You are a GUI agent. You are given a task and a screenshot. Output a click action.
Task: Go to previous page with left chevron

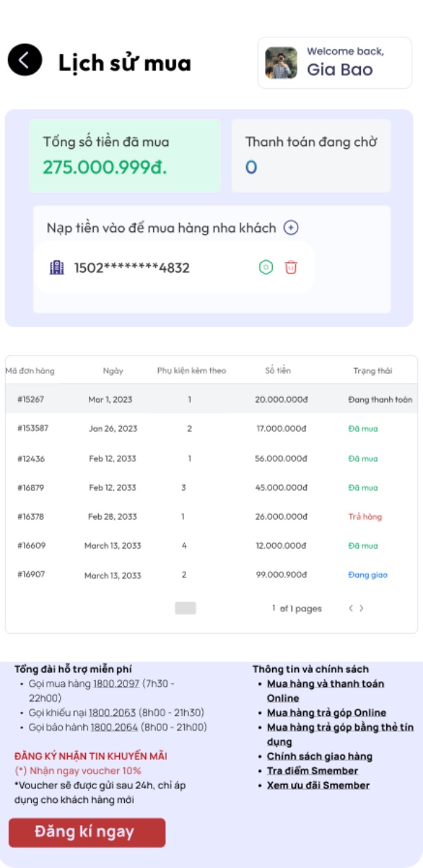tap(350, 608)
